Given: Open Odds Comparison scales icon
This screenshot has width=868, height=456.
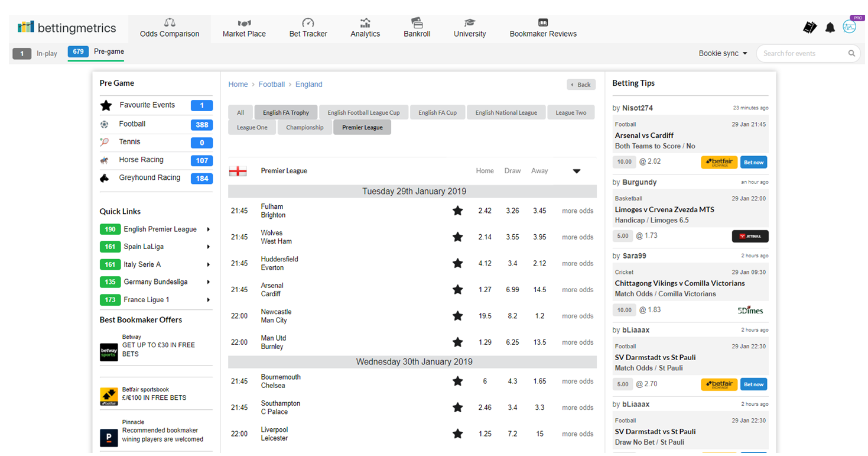Looking at the screenshot, I should pos(170,22).
